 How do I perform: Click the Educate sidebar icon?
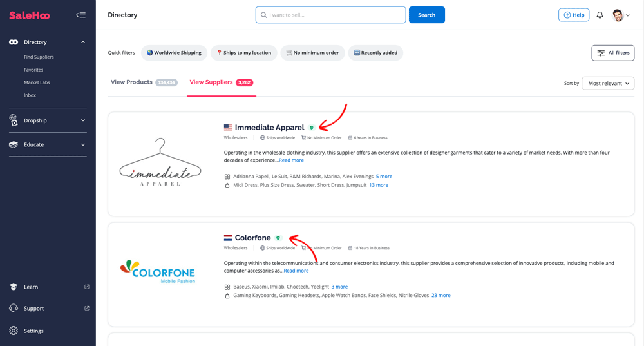pyautogui.click(x=14, y=145)
